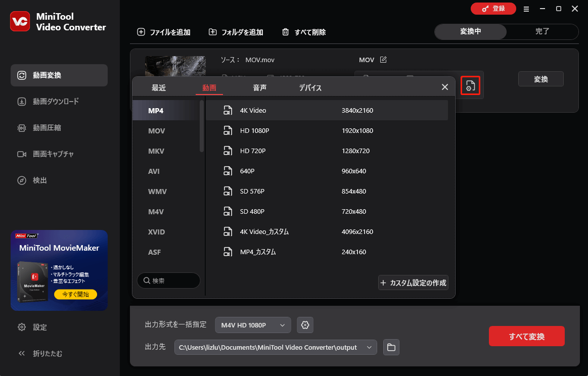Switch to the 最近 tab in format popup
588x376 pixels.
[159, 88]
